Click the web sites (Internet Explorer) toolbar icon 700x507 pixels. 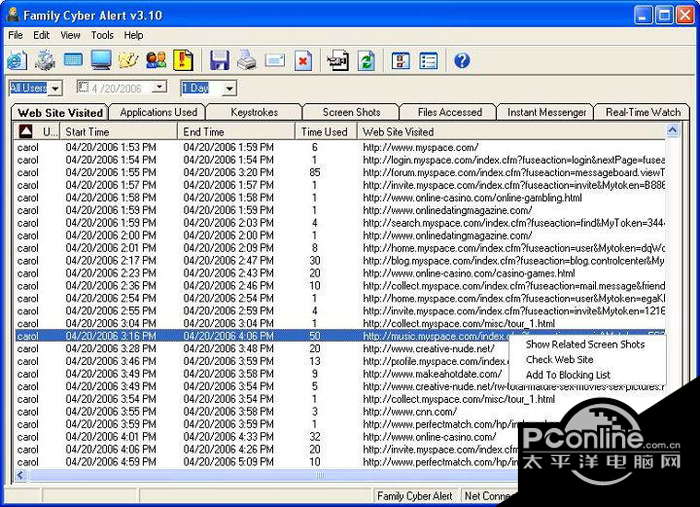(x=17, y=61)
